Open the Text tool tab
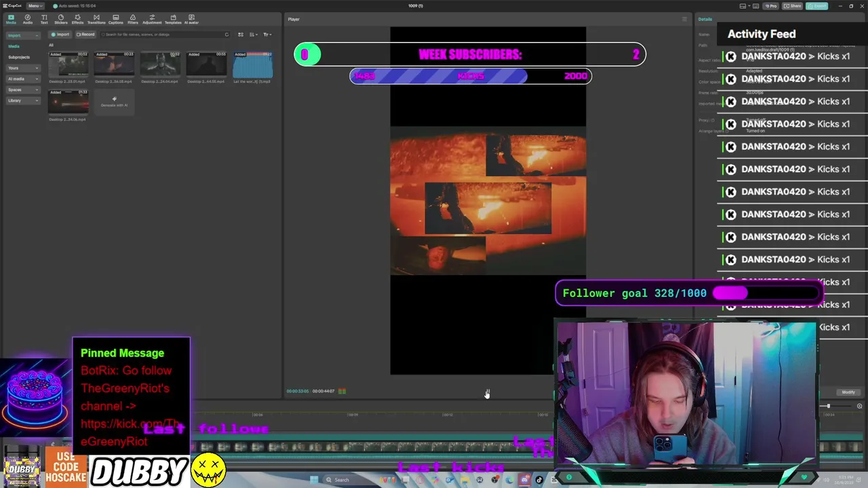This screenshot has height=488, width=868. 44,19
